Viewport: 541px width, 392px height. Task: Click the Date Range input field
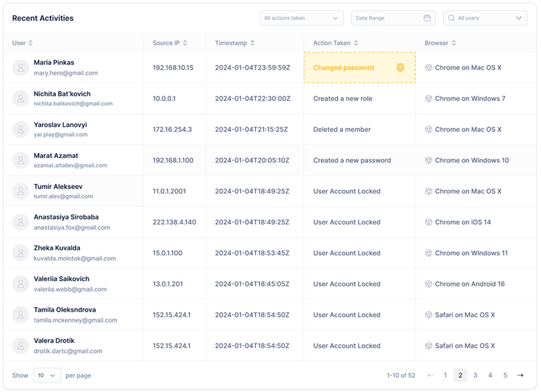(x=386, y=18)
